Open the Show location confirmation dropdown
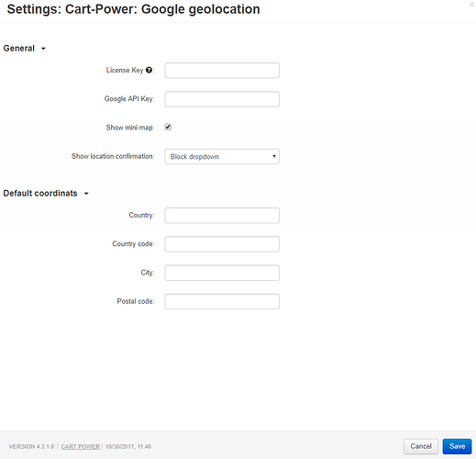The width and height of the screenshot is (476, 459). [x=222, y=157]
